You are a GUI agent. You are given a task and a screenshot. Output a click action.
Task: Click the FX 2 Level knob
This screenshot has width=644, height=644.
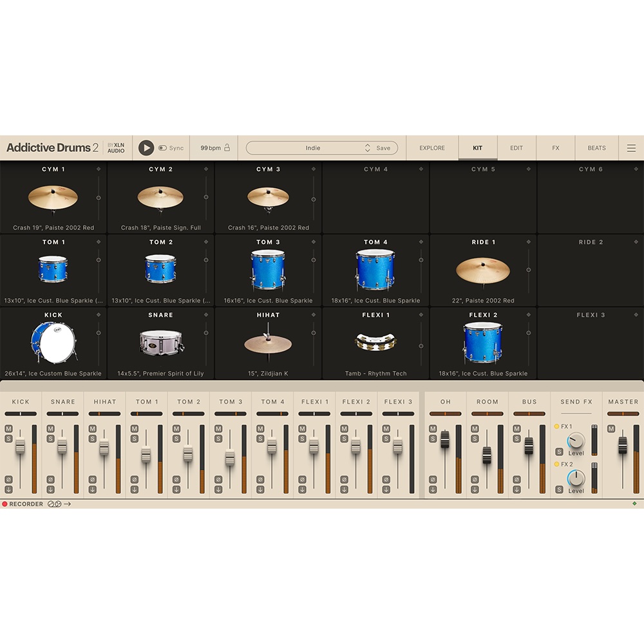point(576,478)
